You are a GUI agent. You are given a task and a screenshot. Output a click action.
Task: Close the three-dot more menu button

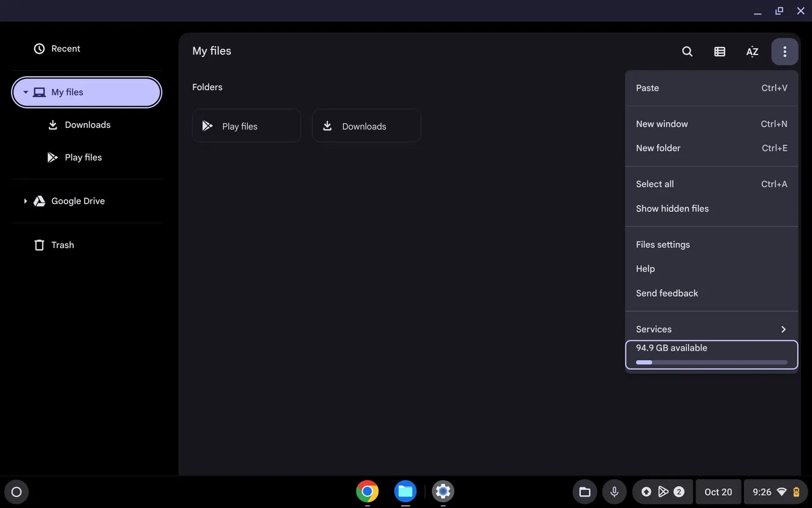coord(785,52)
